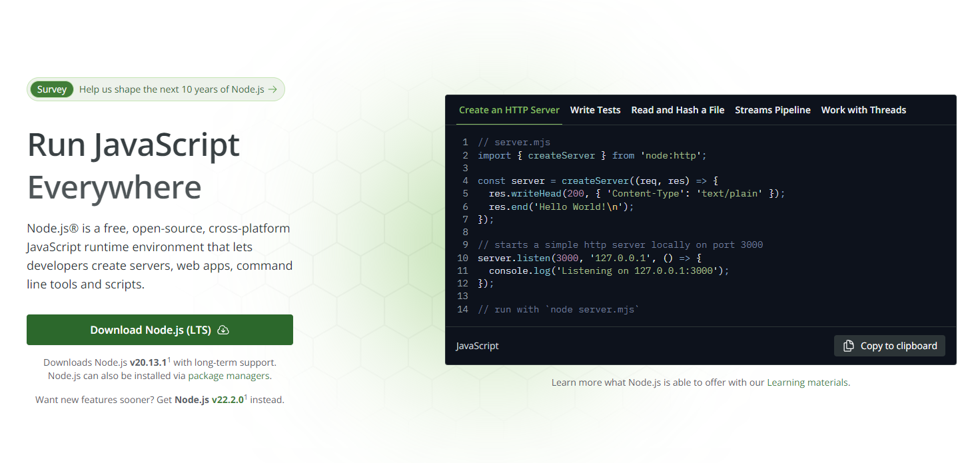The height and width of the screenshot is (463, 980).
Task: Select the Create an HTTP Server tab
Action: (x=509, y=110)
